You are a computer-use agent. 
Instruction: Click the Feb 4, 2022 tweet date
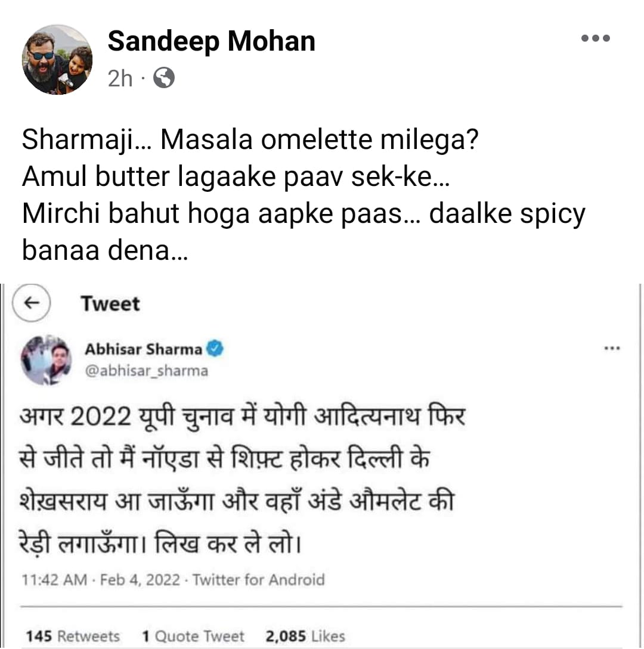[140, 580]
